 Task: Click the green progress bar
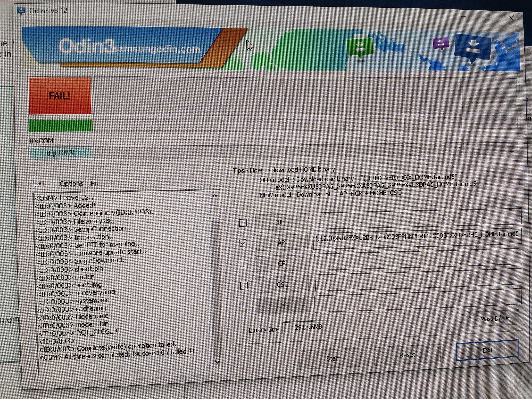60,126
